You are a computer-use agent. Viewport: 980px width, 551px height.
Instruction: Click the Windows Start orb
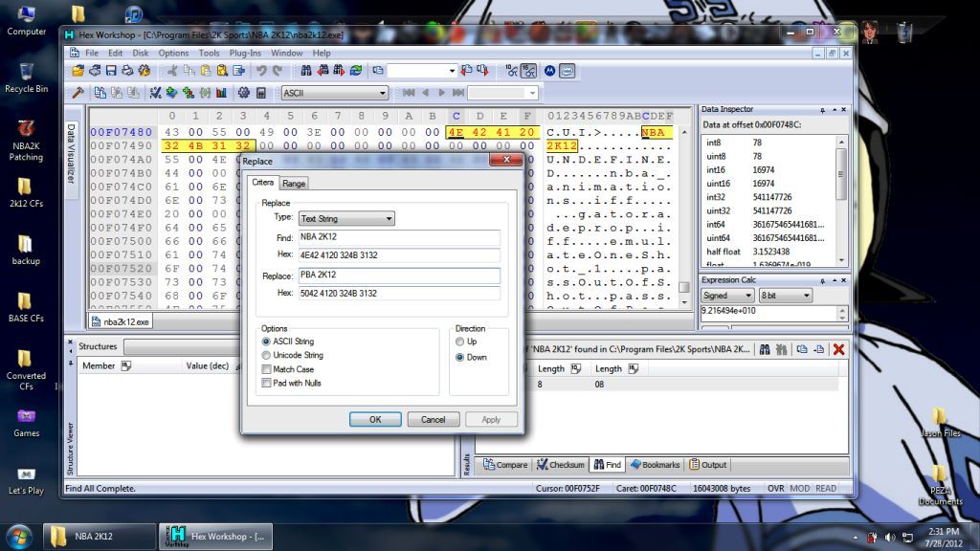tap(19, 537)
